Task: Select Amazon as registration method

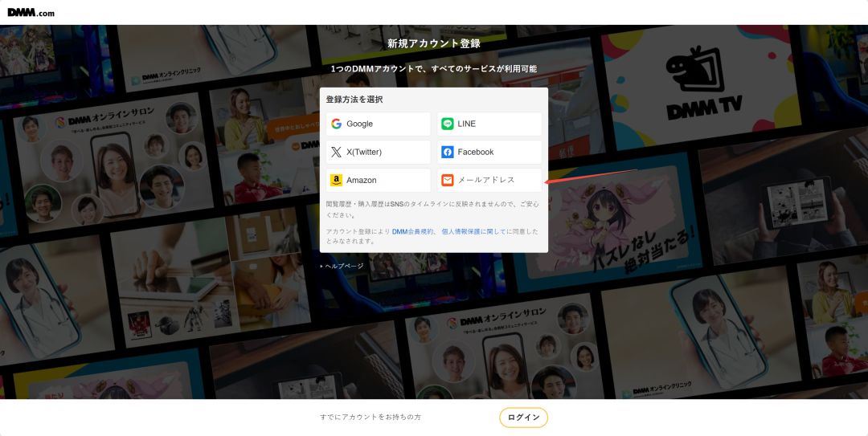Action: click(378, 181)
